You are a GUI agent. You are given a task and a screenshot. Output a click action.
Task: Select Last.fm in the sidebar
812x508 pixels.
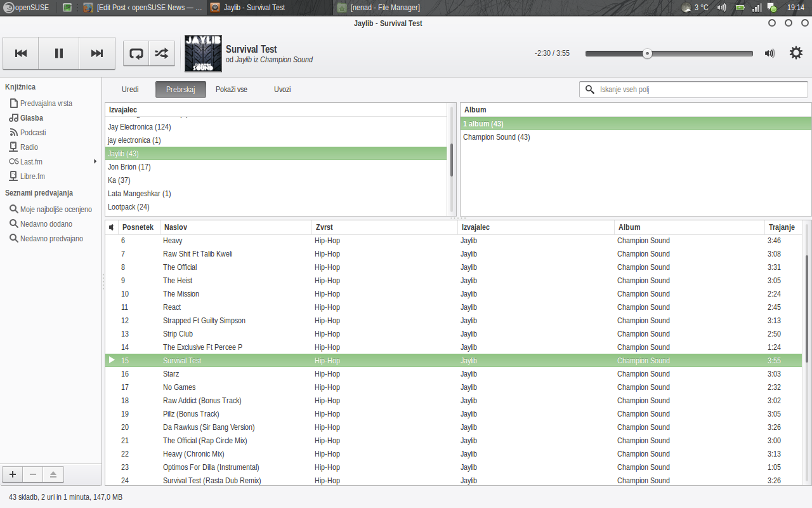(31, 162)
